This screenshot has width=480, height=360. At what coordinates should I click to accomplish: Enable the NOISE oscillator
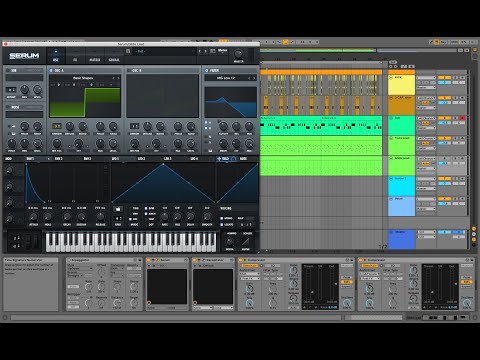(8, 107)
